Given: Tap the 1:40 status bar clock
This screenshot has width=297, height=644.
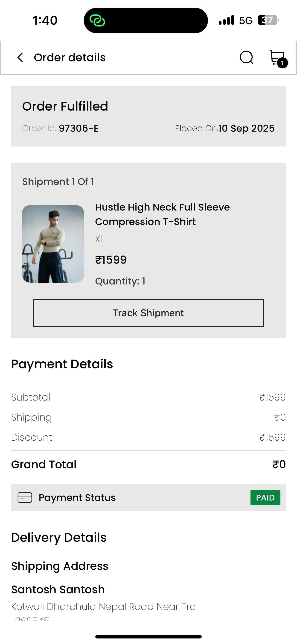Looking at the screenshot, I should coord(45,20).
